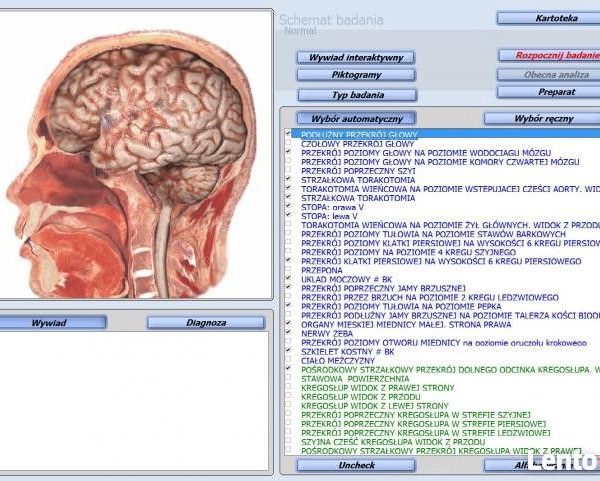This screenshot has width=600, height=481.
Task: Select PRZEKRÓJ POZIOMY NA POZIOMIE 4 KRĘGU SZYJNEGO
Action: [408, 253]
